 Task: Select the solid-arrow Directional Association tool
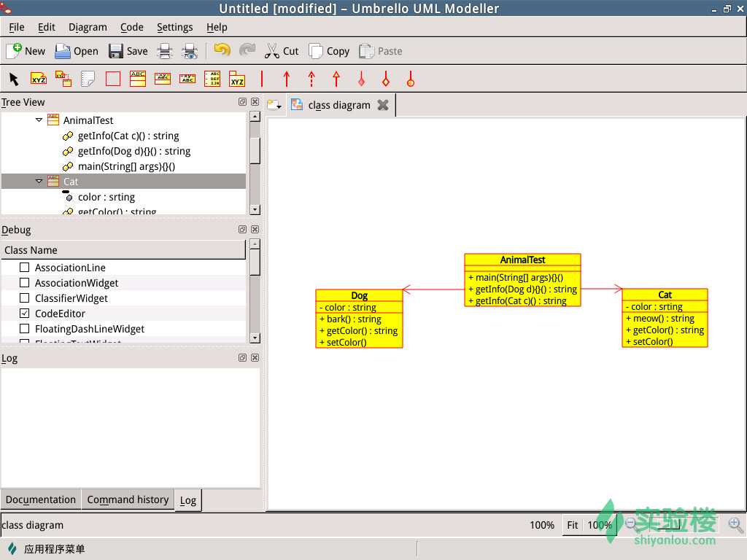tap(286, 79)
